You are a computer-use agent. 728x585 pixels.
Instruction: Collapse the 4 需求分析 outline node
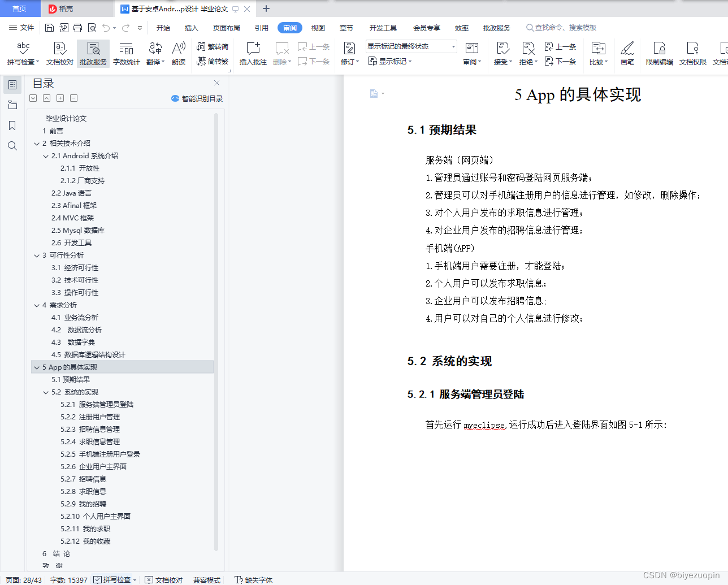37,305
